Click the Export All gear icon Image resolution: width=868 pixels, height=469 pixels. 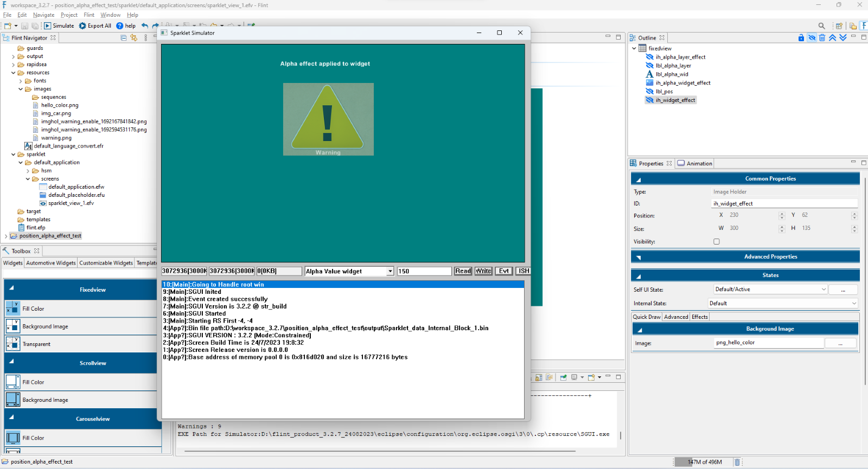pyautogui.click(x=82, y=25)
